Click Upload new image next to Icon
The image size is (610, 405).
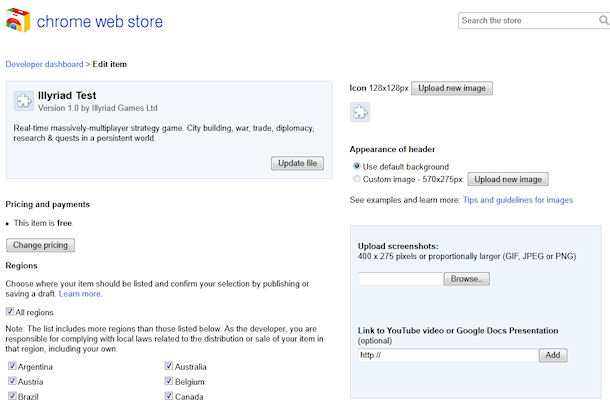click(452, 88)
